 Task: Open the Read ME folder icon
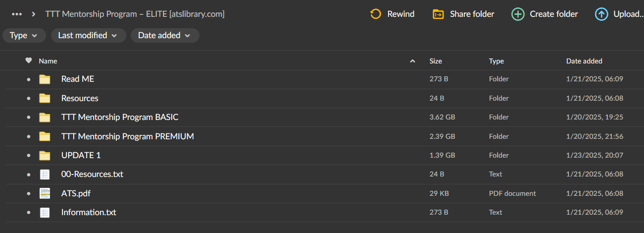[x=45, y=79]
